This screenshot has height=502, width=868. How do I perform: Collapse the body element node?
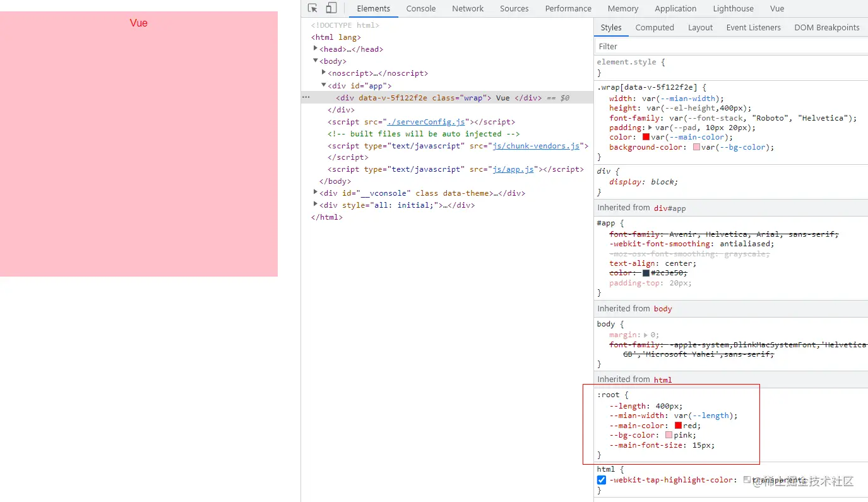pyautogui.click(x=316, y=61)
